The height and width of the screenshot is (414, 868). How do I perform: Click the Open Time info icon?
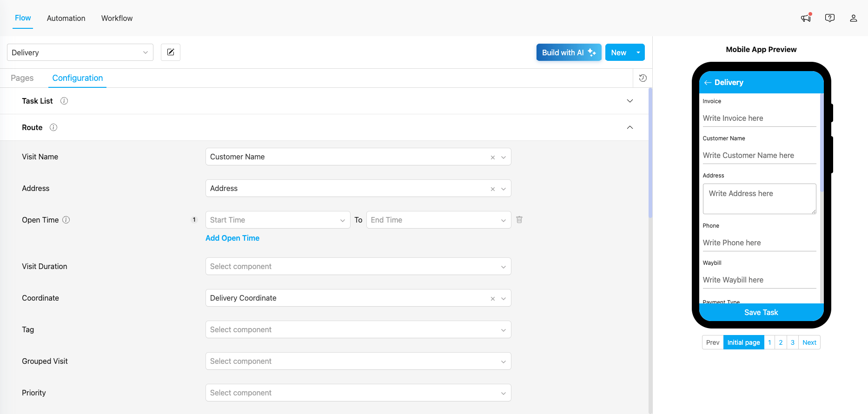pos(66,220)
